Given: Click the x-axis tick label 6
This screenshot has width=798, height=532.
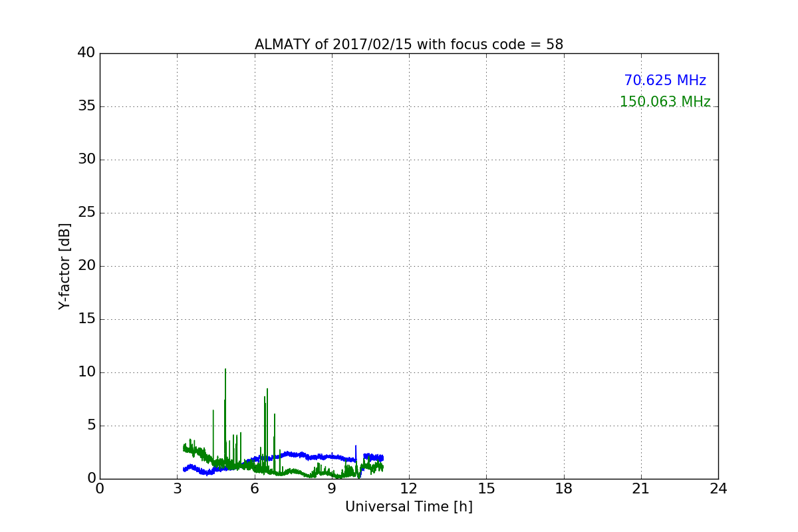Looking at the screenshot, I should pos(255,488).
